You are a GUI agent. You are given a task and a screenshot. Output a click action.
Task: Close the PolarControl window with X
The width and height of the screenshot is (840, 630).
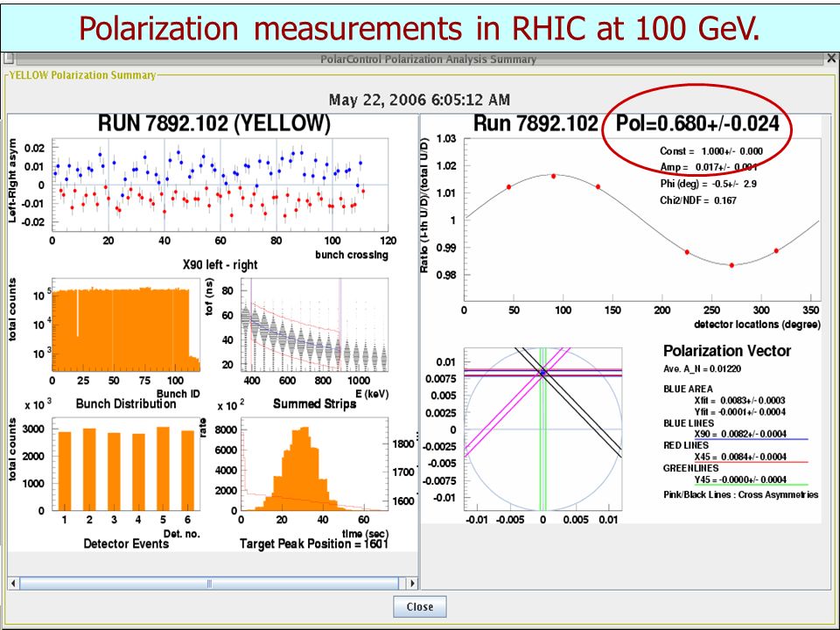[832, 59]
